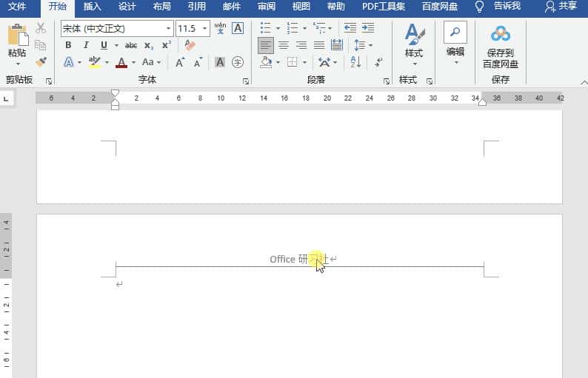Apply distributed alignment

coord(337,45)
